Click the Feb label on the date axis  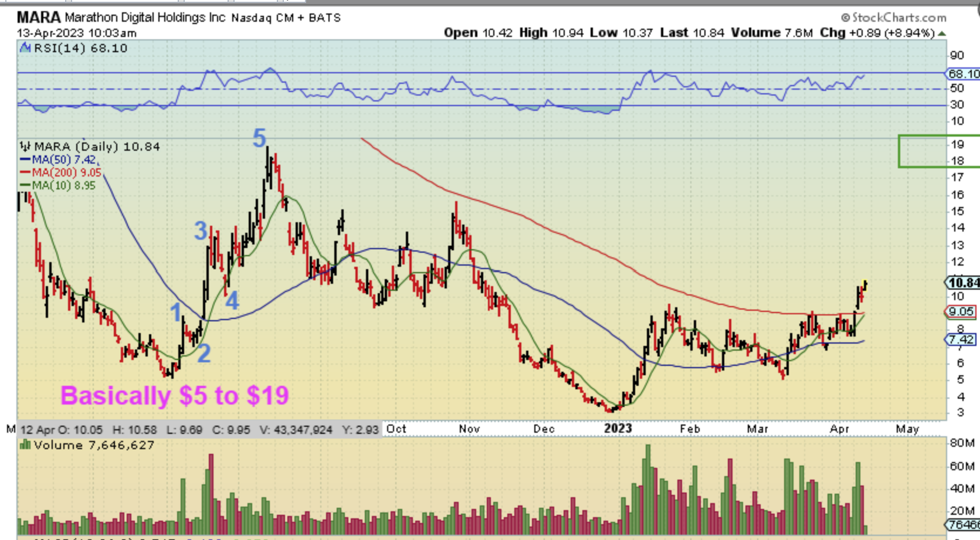(690, 429)
